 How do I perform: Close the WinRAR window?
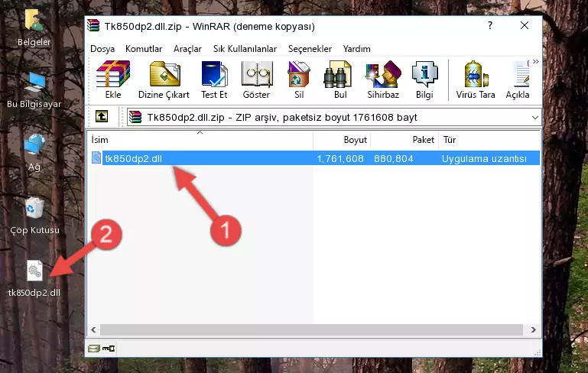point(525,25)
